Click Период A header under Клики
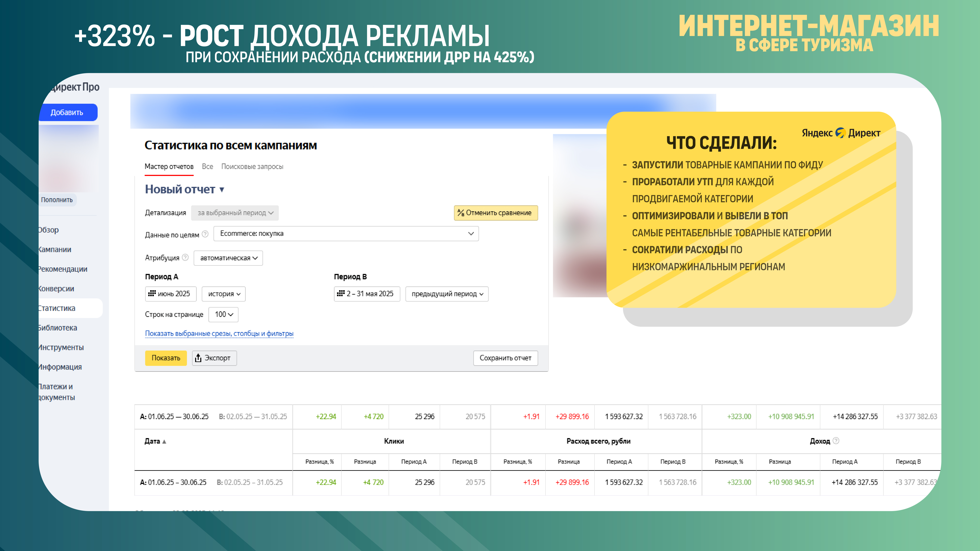Screen dimensions: 980x551 414,462
